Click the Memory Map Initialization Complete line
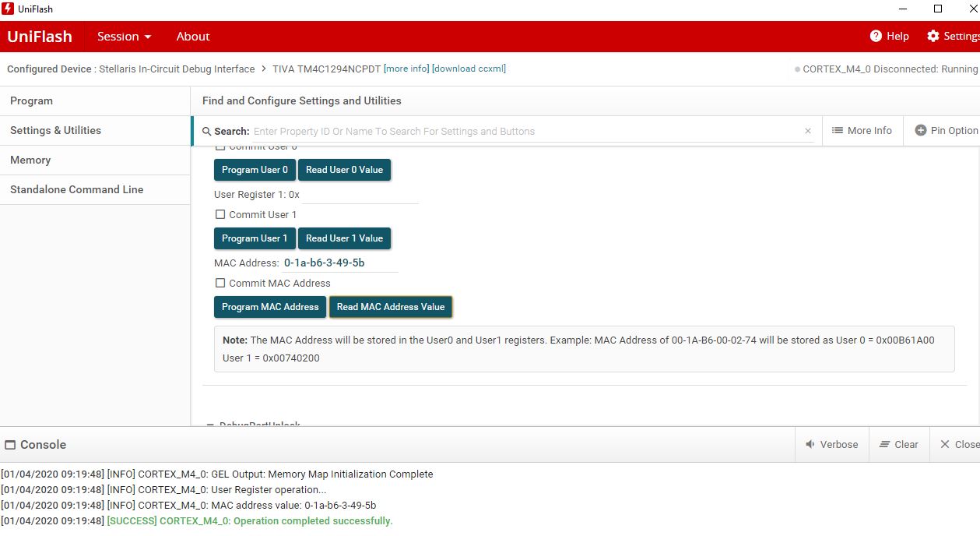 coord(217,474)
